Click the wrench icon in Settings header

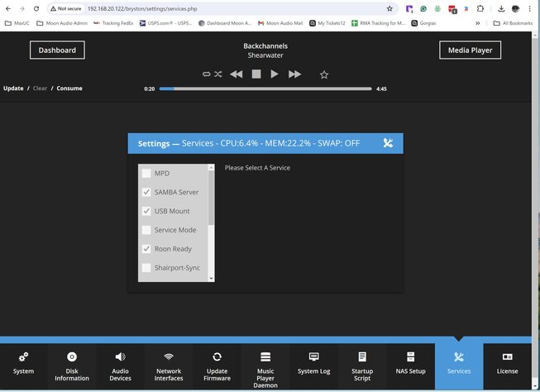tap(388, 143)
